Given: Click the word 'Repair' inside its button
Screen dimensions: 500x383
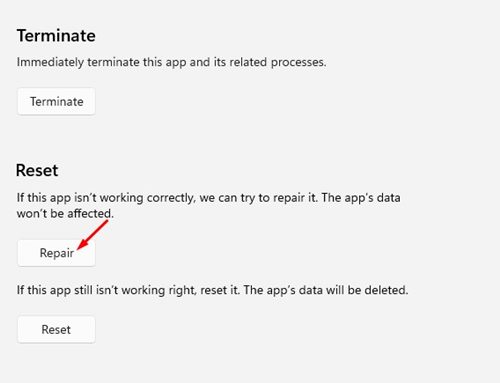Looking at the screenshot, I should (x=57, y=253).
